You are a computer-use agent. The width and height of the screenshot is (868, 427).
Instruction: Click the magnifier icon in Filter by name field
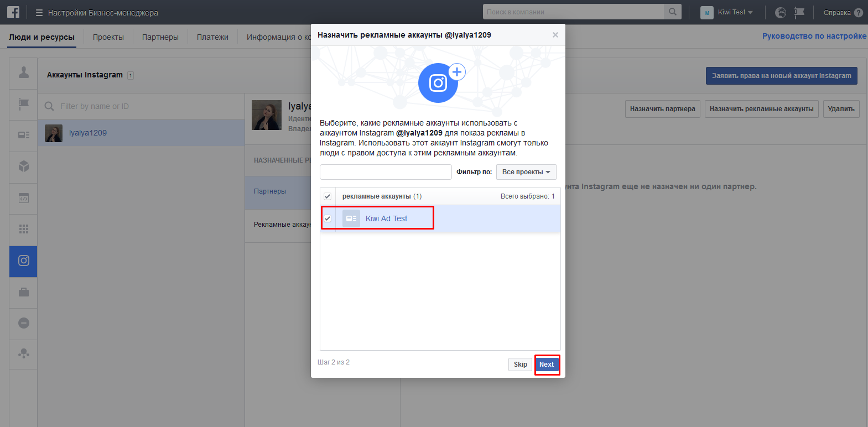click(x=49, y=106)
